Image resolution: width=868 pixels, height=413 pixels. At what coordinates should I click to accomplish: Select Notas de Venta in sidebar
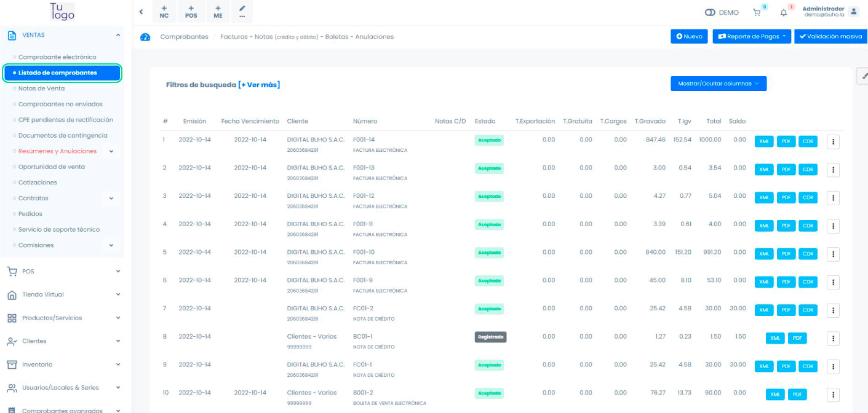(x=41, y=88)
